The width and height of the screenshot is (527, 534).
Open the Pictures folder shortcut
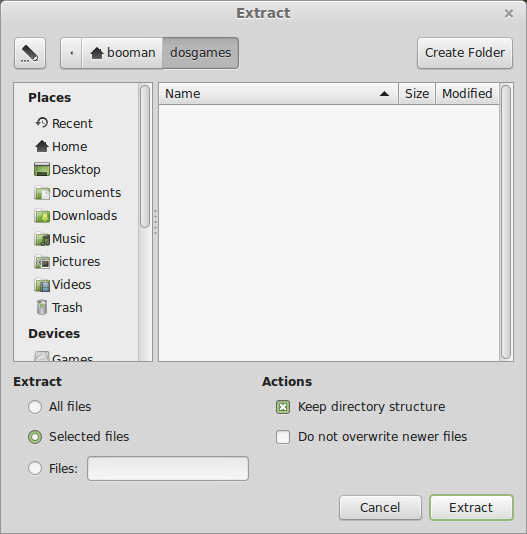tap(67, 262)
